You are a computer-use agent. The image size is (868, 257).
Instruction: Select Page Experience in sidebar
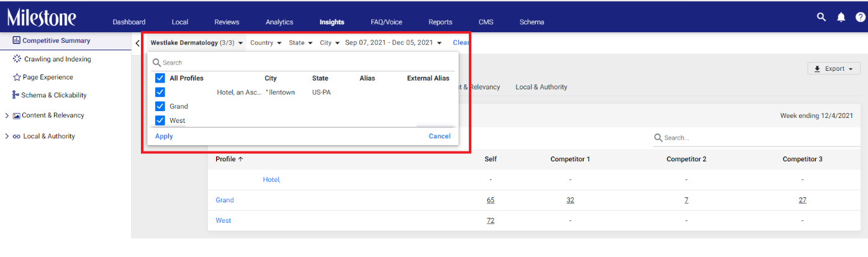tap(48, 77)
